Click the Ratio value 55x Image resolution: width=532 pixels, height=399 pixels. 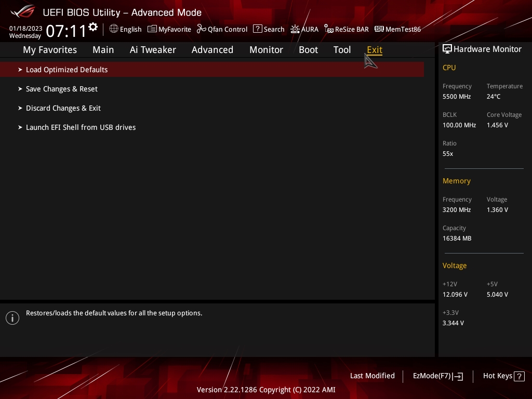pos(447,154)
